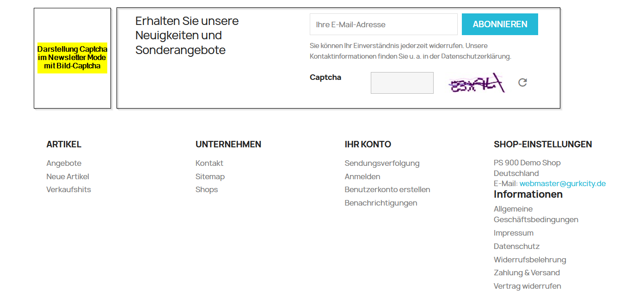
Task: Click the webmaster@gurkcity.de email link
Action: point(562,183)
